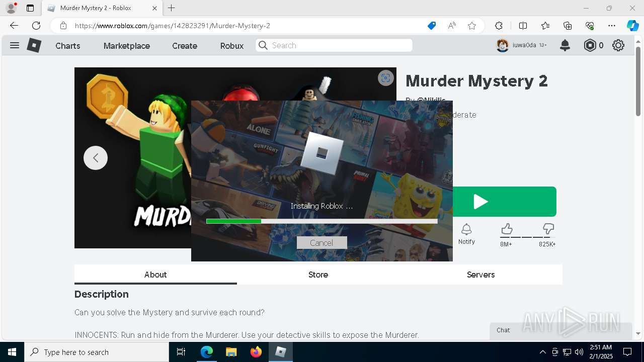Screen dimensions: 644x362
Task: Open Edge tab actions menu icon
Action: pyautogui.click(x=30, y=8)
